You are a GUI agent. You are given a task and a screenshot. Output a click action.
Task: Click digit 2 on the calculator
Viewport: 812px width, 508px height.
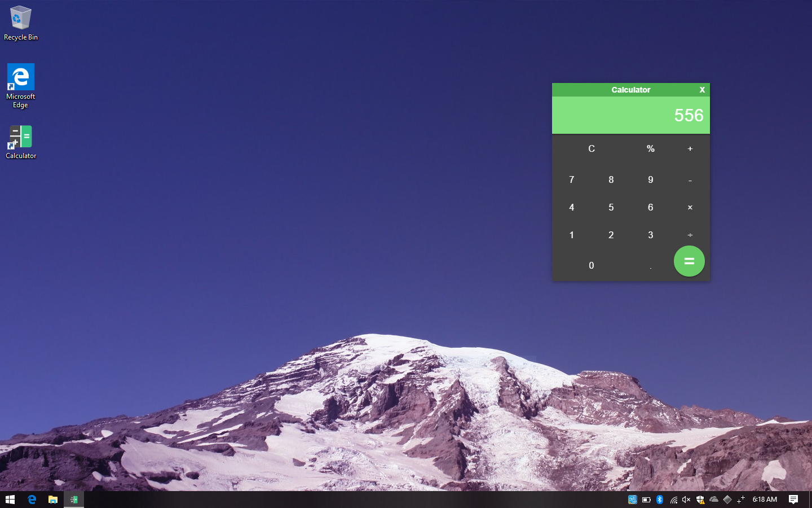click(x=611, y=235)
